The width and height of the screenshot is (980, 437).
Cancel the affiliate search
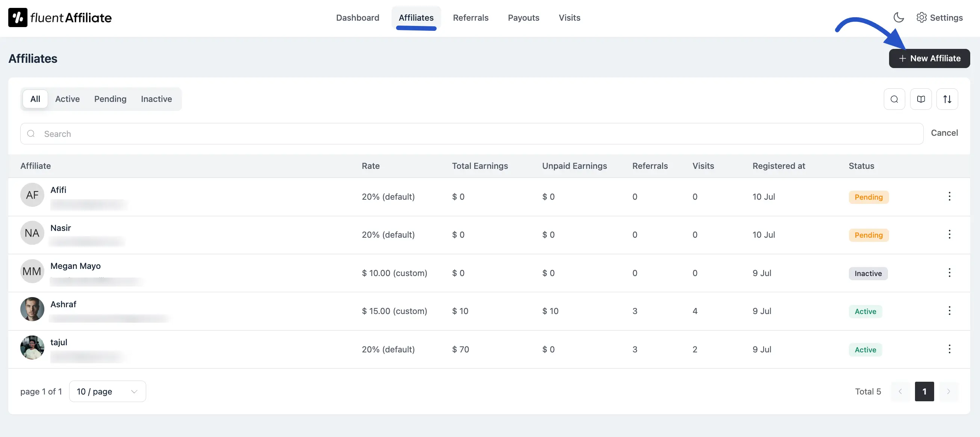click(x=944, y=133)
